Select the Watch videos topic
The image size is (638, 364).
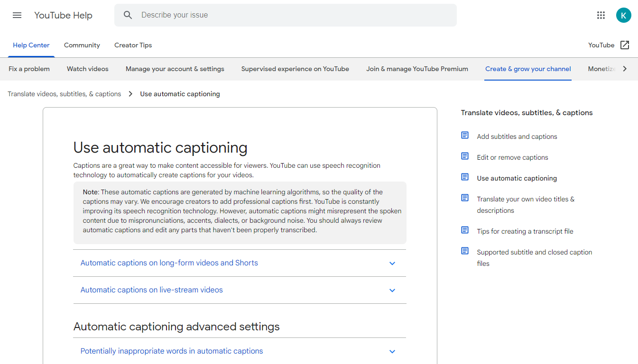[88, 69]
